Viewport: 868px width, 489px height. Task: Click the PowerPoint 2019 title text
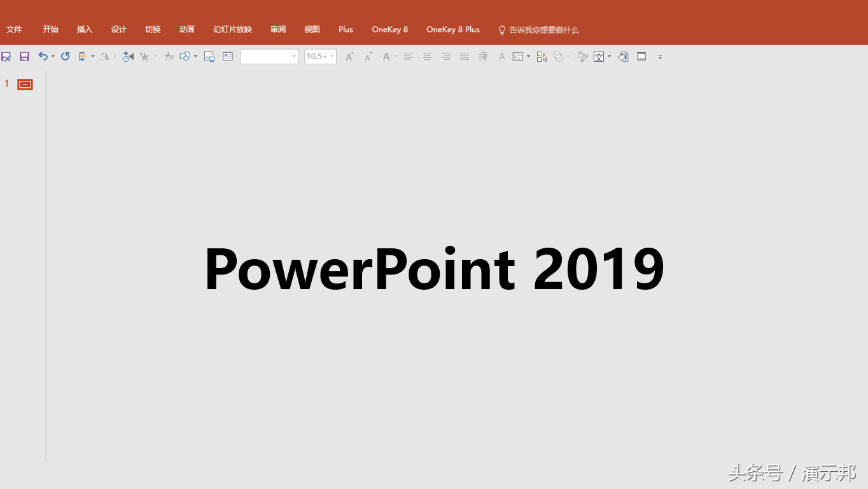tap(434, 269)
